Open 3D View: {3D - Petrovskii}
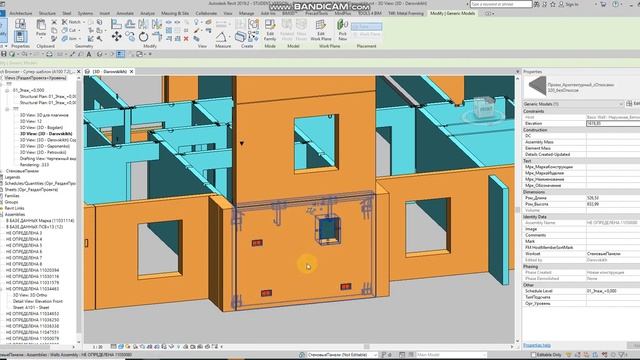This screenshot has width=640, height=360. coord(43,152)
